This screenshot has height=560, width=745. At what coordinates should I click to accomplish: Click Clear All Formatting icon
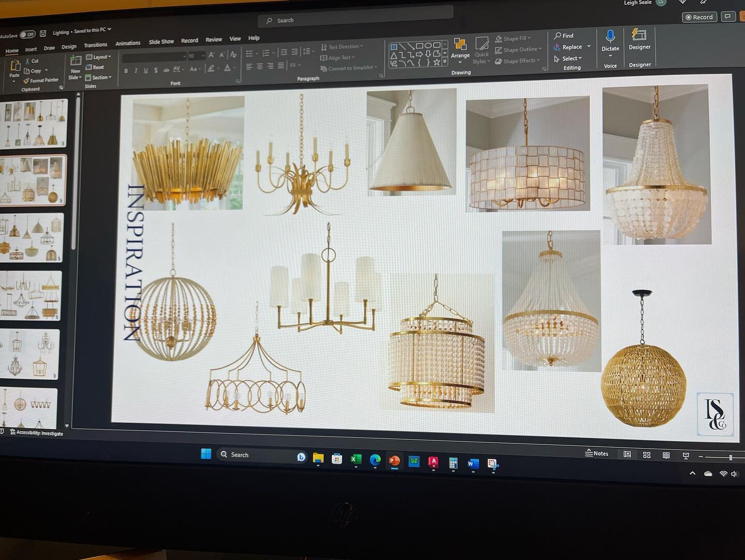click(233, 54)
